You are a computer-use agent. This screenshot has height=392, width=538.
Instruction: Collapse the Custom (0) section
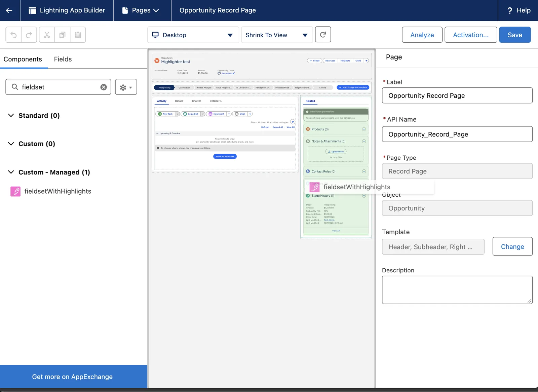click(x=11, y=144)
